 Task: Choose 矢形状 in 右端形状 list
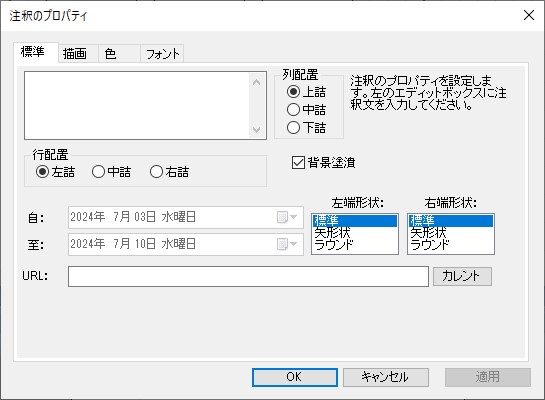click(451, 232)
